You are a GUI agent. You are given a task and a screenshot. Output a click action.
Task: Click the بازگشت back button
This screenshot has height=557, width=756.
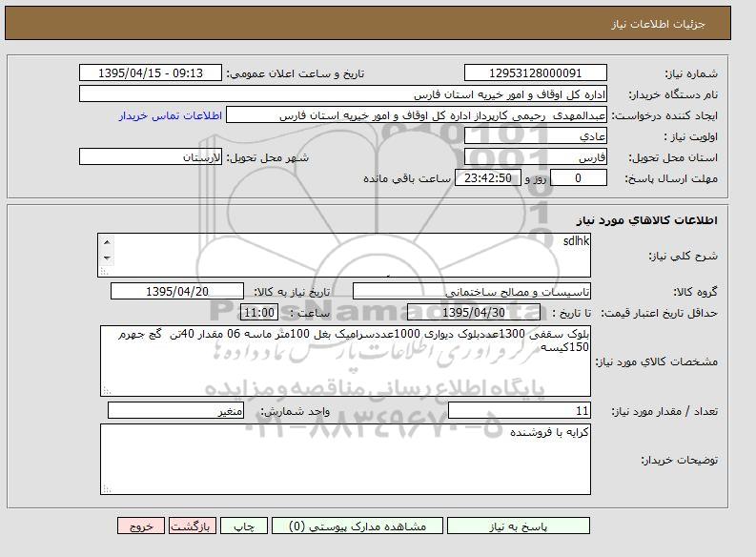192,526
